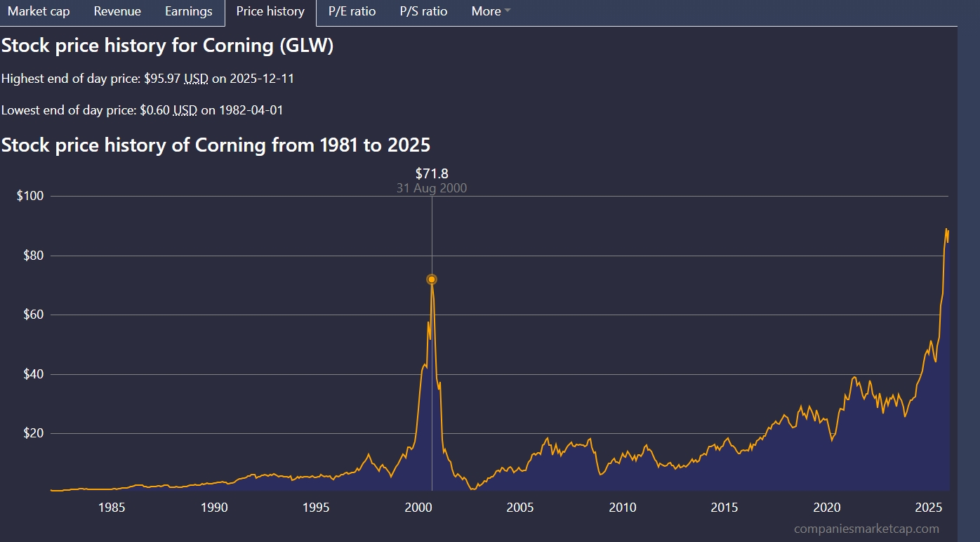Click the 2005 x-axis label

pos(520,508)
